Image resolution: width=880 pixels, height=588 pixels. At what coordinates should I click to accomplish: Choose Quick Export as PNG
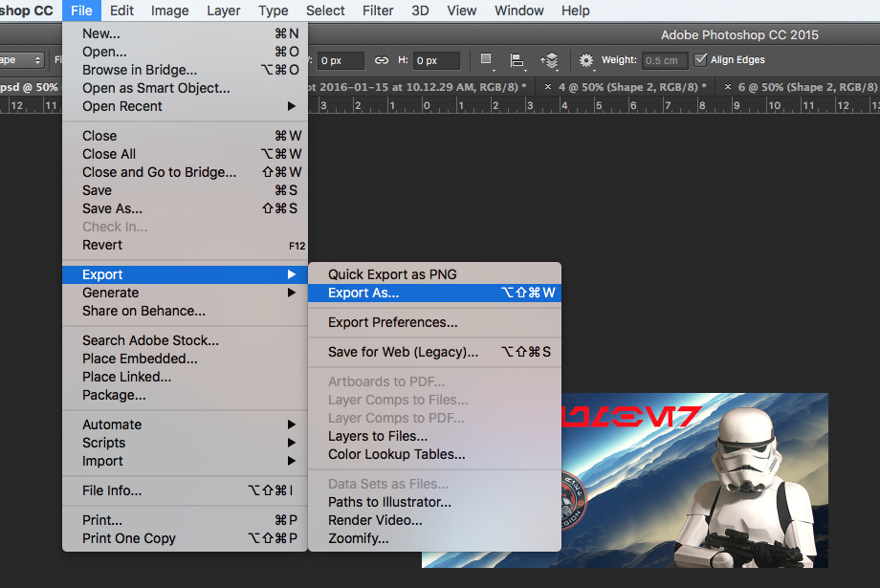coord(434,274)
